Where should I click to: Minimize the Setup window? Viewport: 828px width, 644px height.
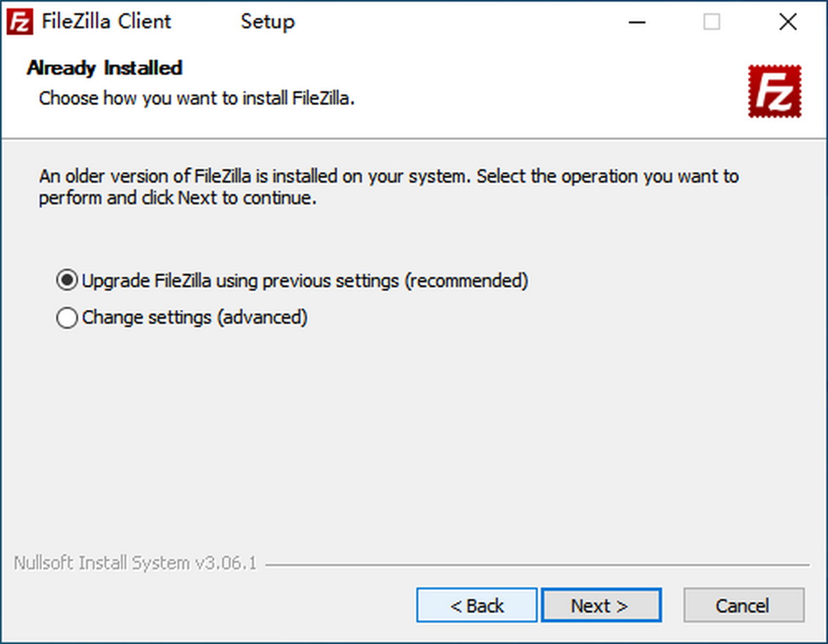click(637, 21)
